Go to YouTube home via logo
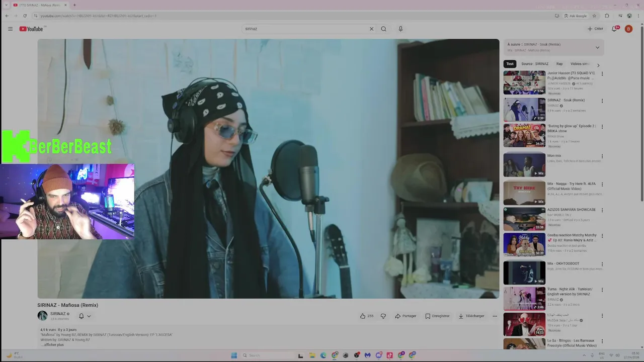 coord(31,29)
